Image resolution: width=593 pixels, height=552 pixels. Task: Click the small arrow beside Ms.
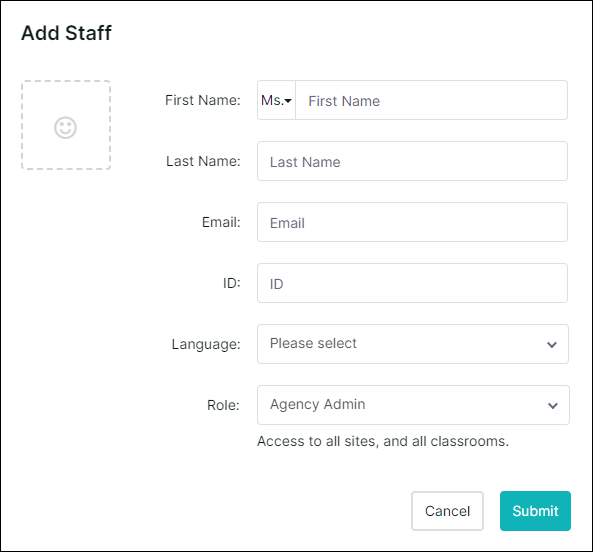288,101
